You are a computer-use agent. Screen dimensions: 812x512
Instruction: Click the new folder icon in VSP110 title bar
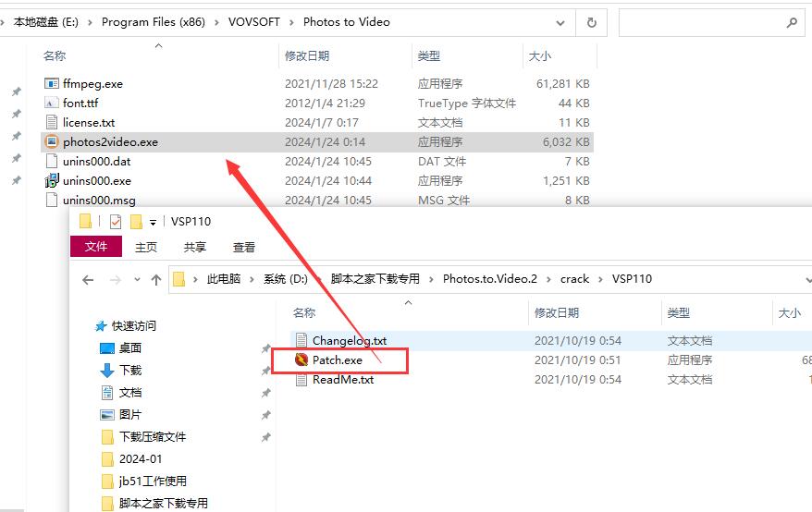coord(136,222)
